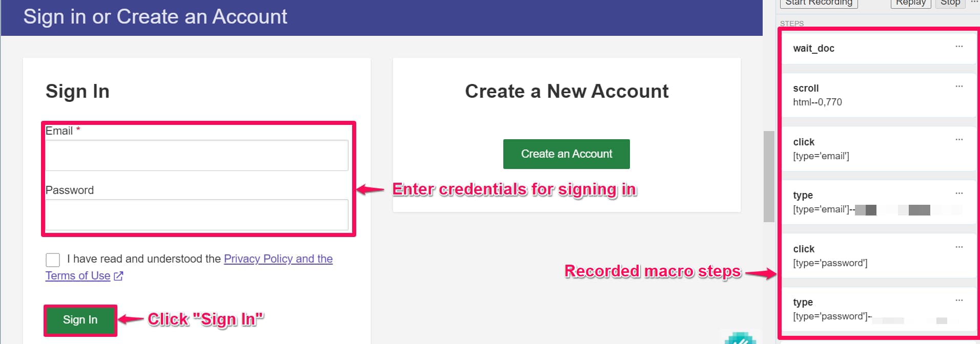This screenshot has height=344, width=980.
Task: Open more options for type password step
Action: coord(959,300)
